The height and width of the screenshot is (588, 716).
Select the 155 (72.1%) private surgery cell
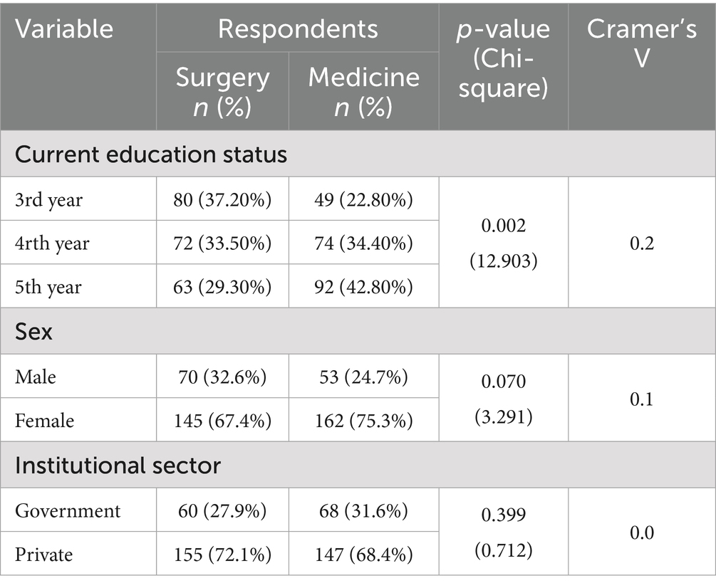[x=222, y=554]
